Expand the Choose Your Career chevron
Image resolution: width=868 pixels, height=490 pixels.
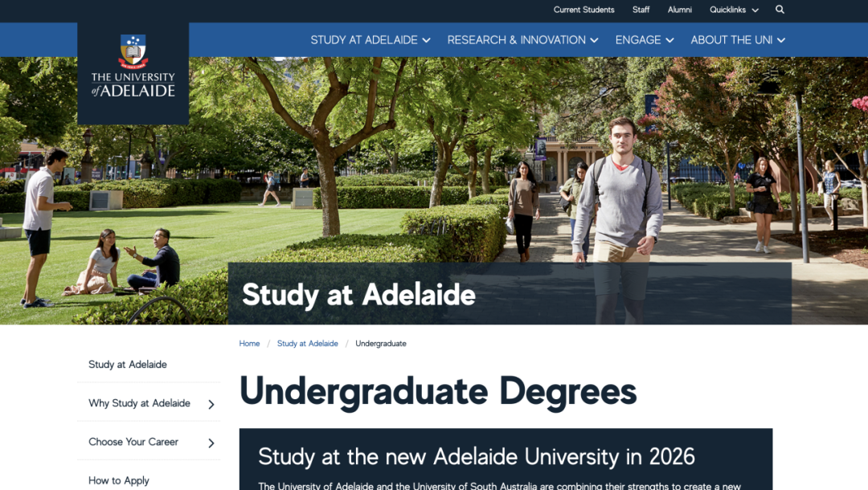coord(211,443)
